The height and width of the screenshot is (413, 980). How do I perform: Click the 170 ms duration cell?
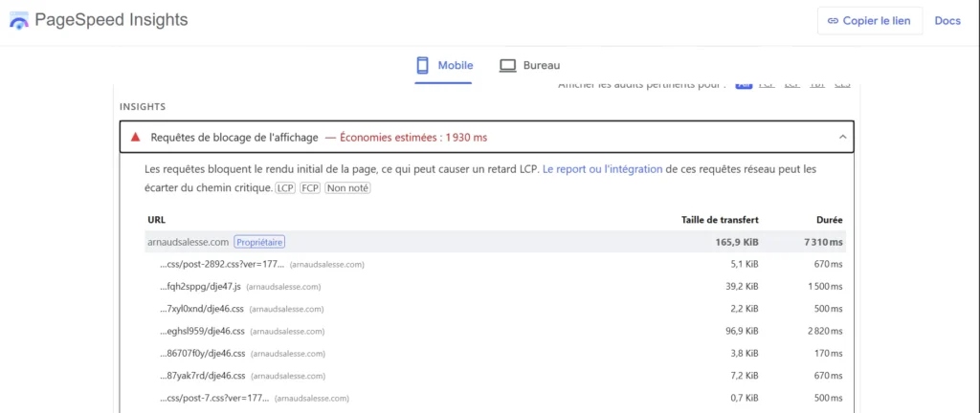tap(829, 354)
